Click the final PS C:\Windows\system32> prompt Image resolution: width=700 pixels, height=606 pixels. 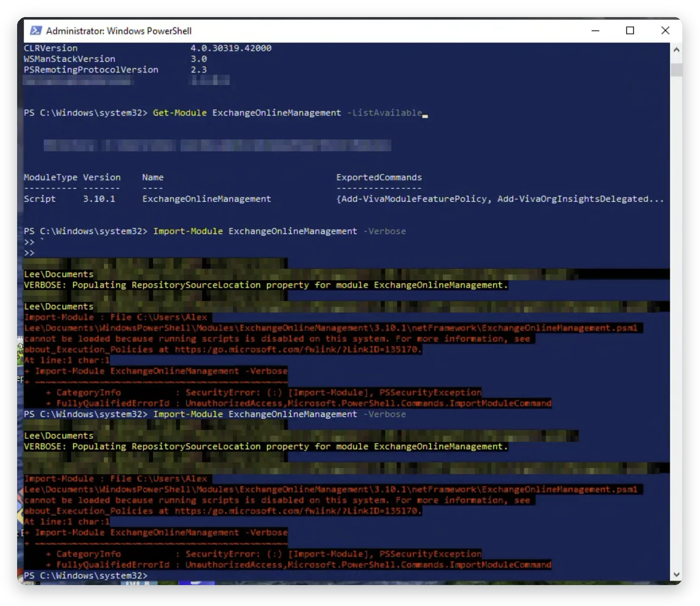coord(86,576)
